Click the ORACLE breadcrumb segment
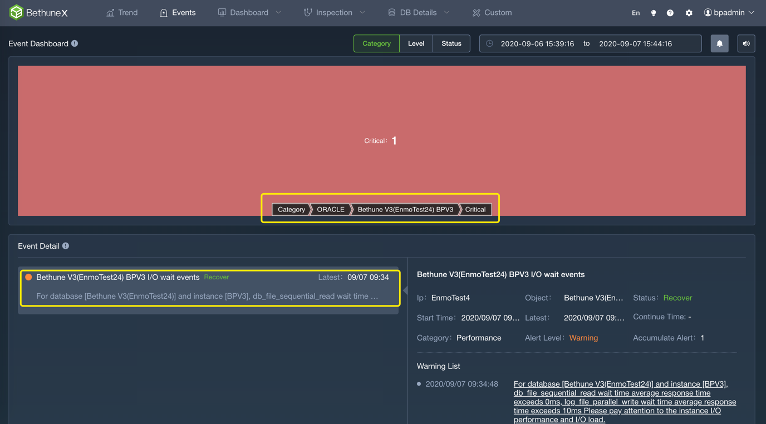This screenshot has width=766, height=424. click(x=330, y=209)
